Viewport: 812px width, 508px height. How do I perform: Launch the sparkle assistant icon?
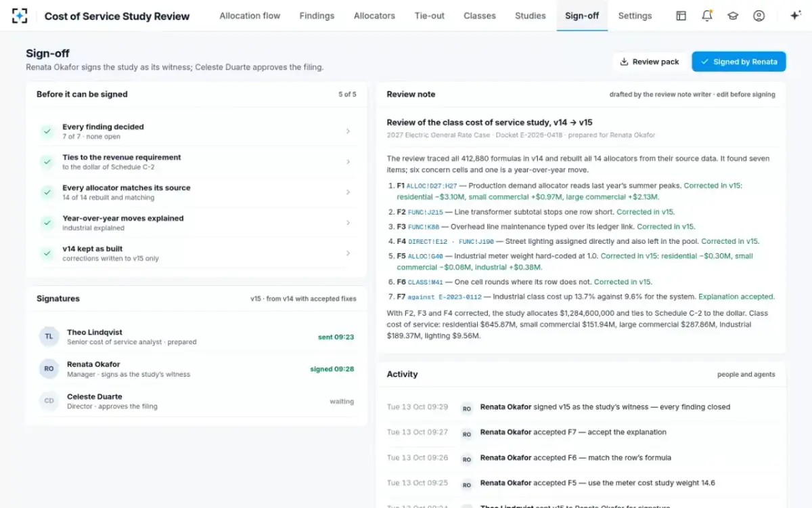tap(796, 16)
